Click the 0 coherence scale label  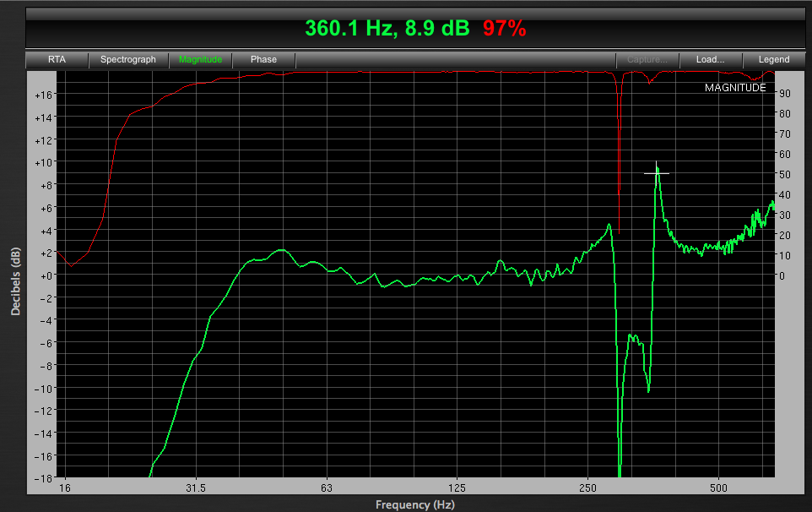click(x=782, y=275)
